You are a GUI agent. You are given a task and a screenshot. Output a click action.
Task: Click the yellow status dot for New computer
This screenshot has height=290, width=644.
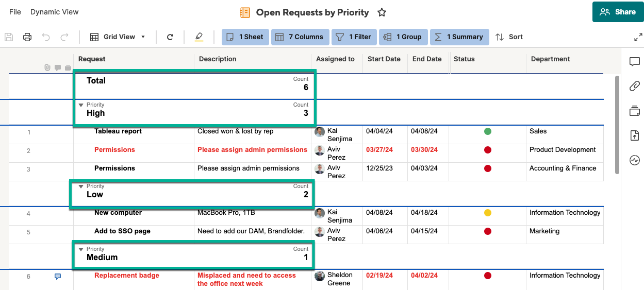pyautogui.click(x=488, y=213)
